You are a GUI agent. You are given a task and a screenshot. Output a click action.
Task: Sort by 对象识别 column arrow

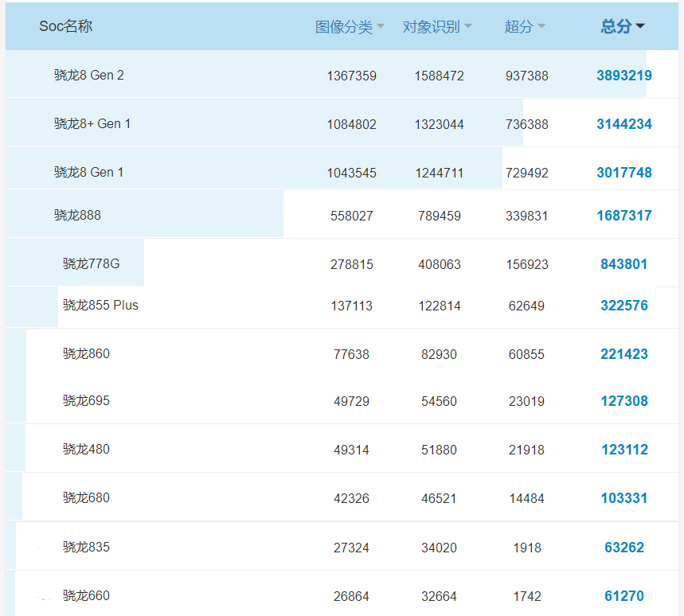(468, 27)
